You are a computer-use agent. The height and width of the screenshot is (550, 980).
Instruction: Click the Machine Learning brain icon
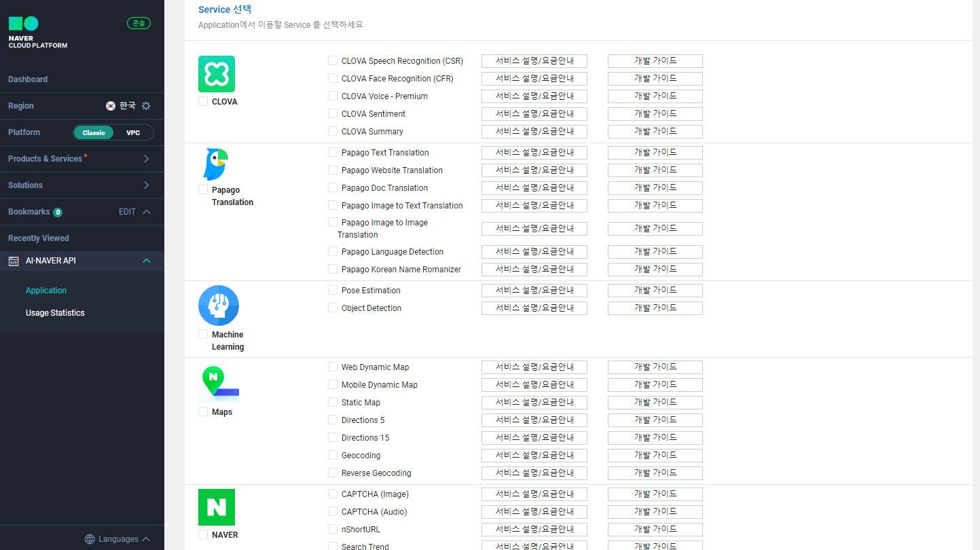tap(219, 306)
